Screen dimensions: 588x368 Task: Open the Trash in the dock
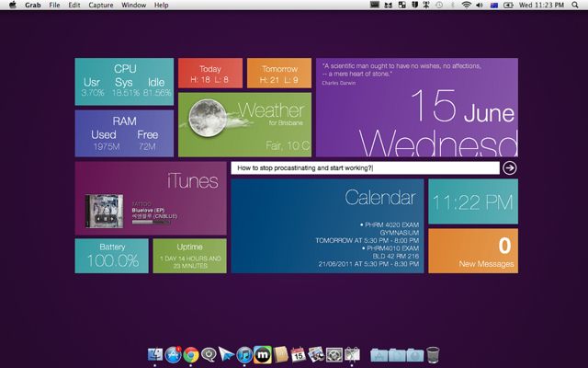tap(433, 354)
